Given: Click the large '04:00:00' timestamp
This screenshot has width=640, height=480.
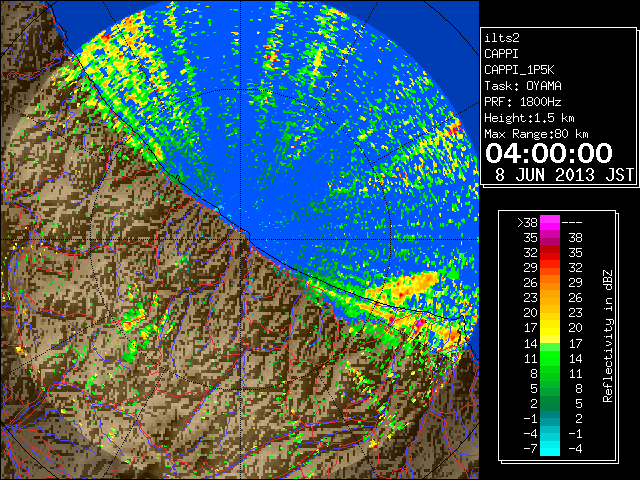Looking at the screenshot, I should click(x=549, y=153).
